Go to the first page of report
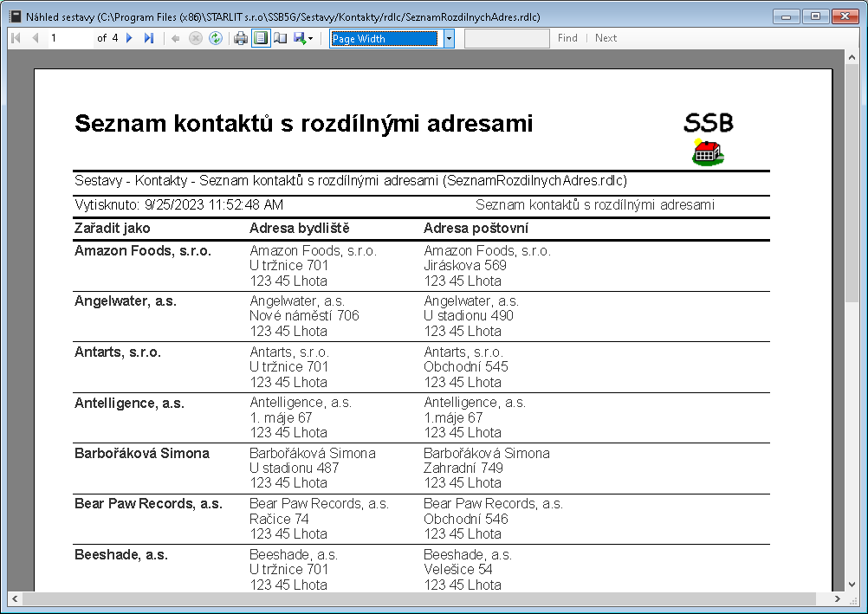868x614 pixels. tap(16, 38)
